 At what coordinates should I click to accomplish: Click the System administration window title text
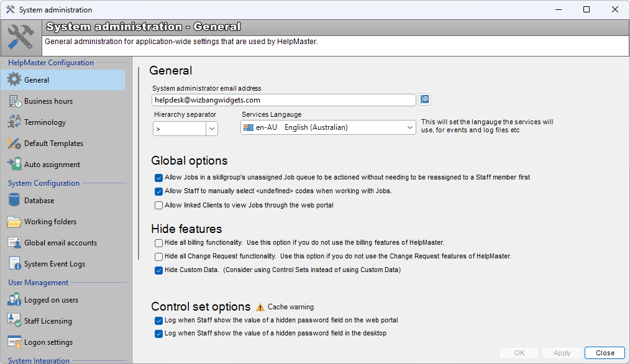pyautogui.click(x=55, y=10)
